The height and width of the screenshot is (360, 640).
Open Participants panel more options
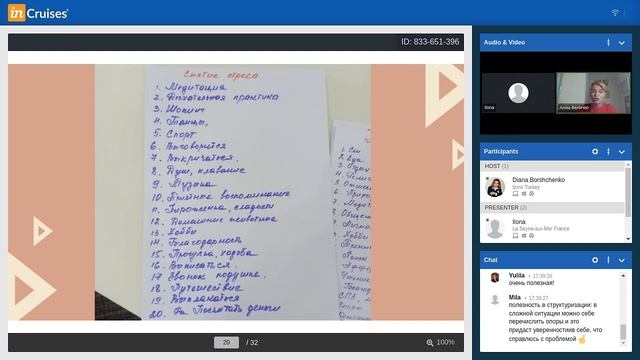[x=608, y=151]
